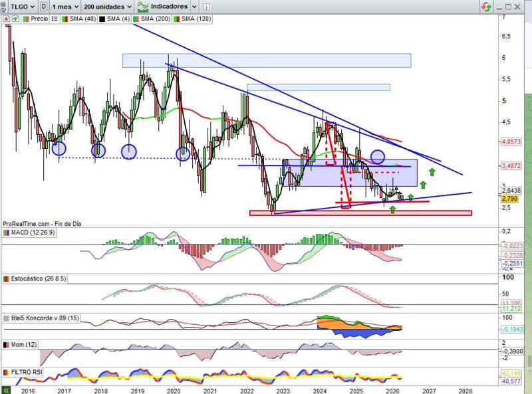Click the red-green refresh arrows icon
Screen dimensions: 532x394
click(487, 6)
